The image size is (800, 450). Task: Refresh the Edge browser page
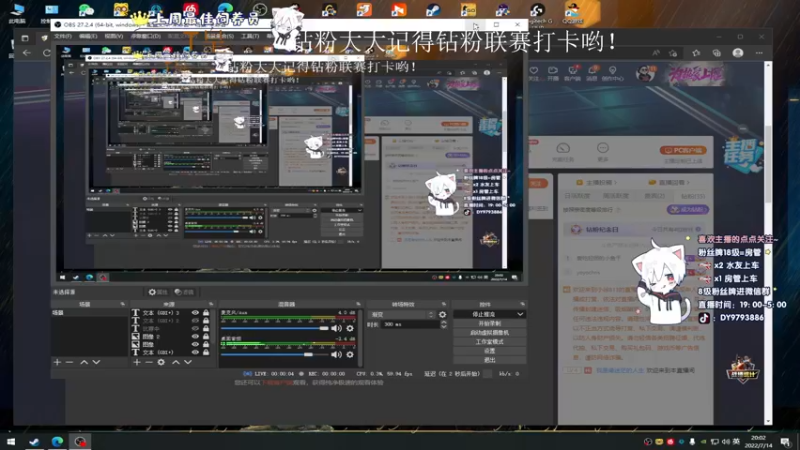coord(46,53)
